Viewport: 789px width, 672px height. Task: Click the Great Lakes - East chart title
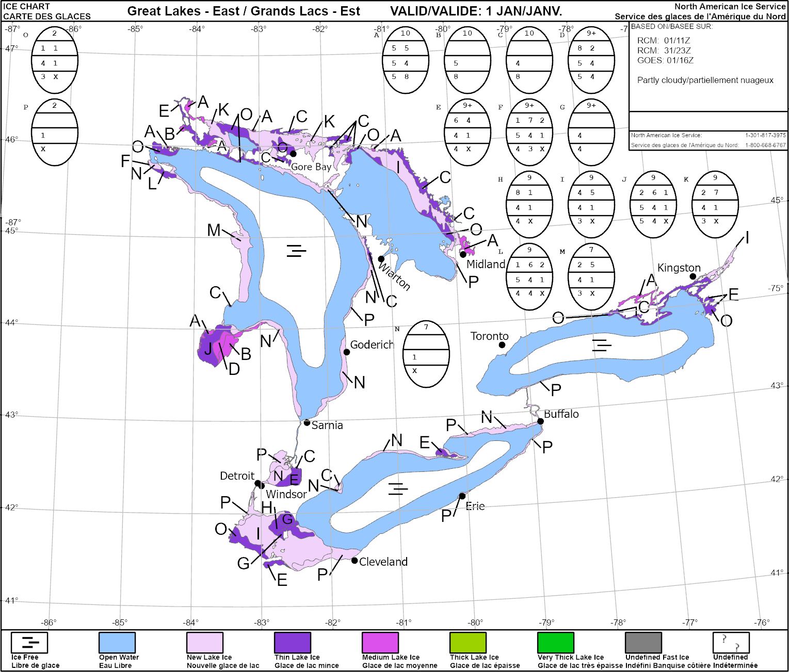[244, 11]
